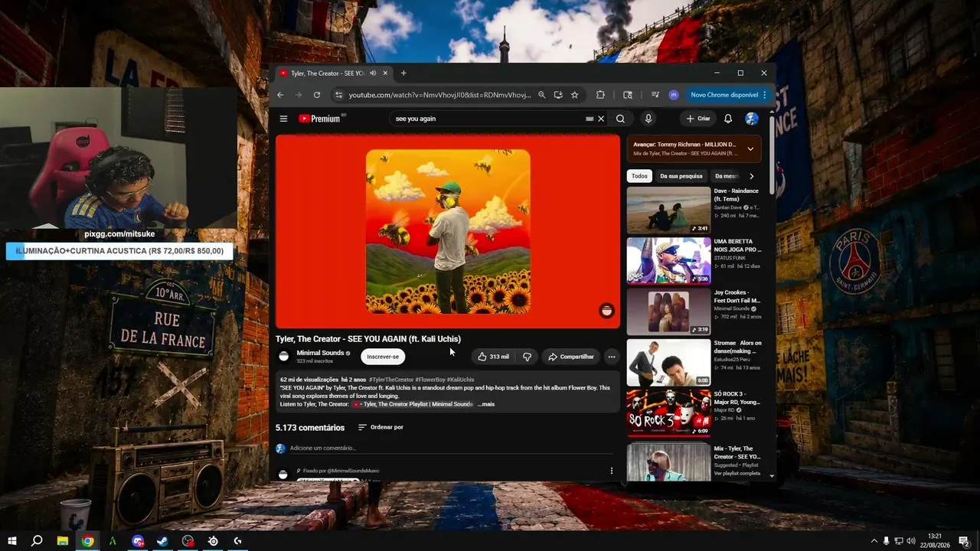Open Chrome zoom magnifier in address bar

(541, 95)
